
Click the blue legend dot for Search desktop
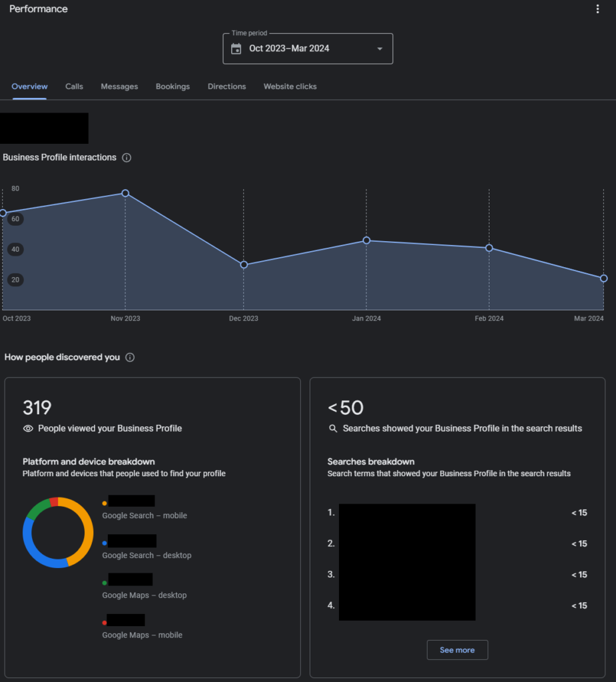click(105, 543)
